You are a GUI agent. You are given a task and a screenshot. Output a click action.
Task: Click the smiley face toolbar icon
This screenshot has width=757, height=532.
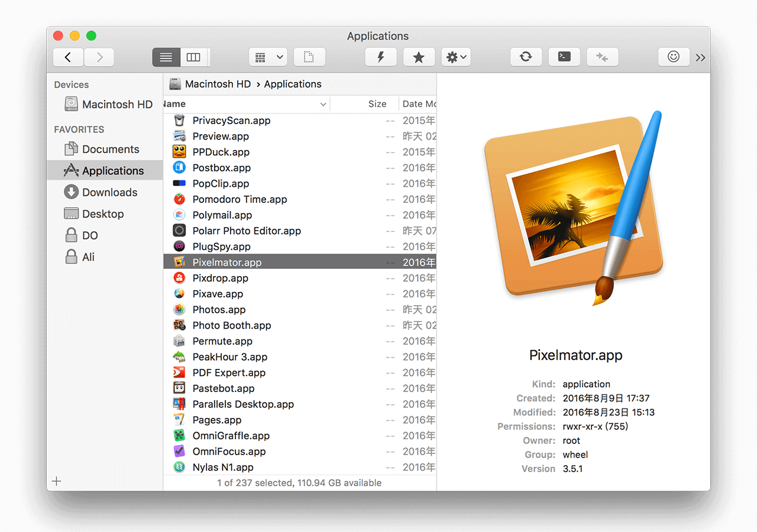(673, 57)
